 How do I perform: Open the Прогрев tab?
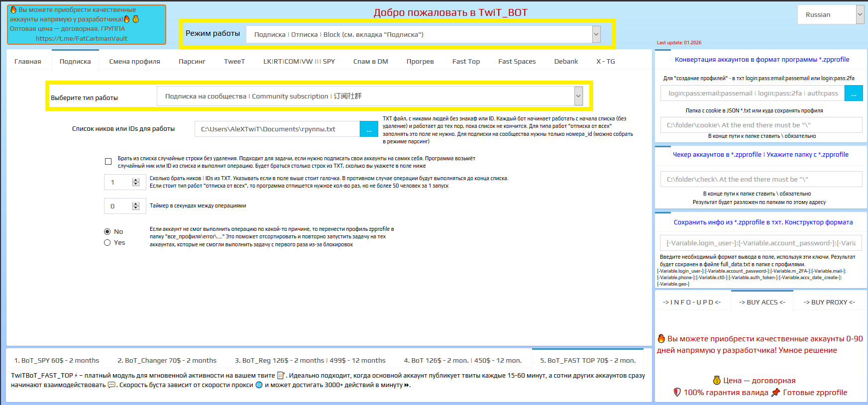pos(420,62)
